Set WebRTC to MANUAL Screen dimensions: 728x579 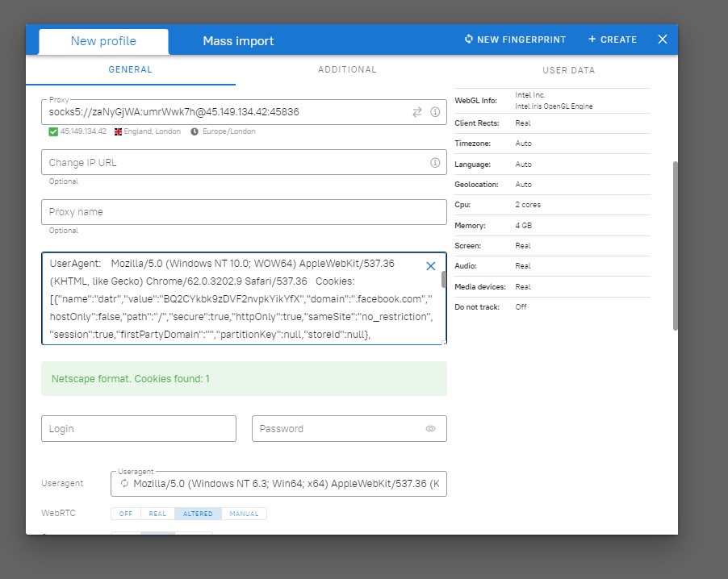click(x=244, y=514)
